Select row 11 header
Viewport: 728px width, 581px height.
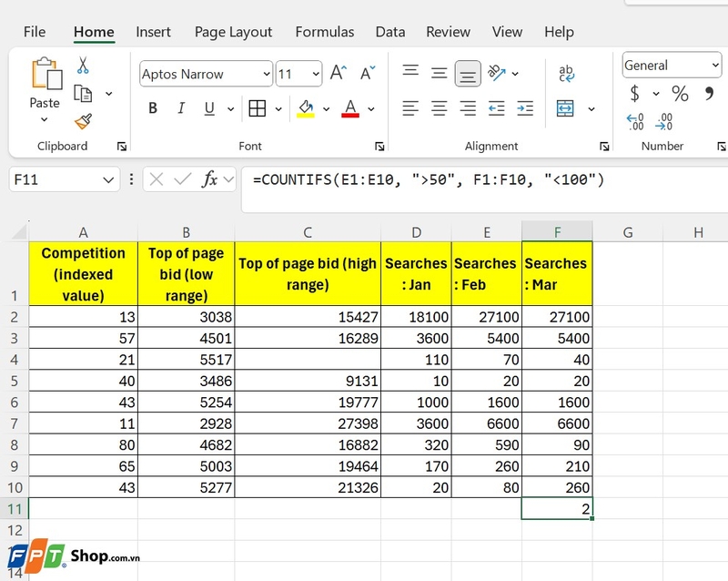[15, 508]
